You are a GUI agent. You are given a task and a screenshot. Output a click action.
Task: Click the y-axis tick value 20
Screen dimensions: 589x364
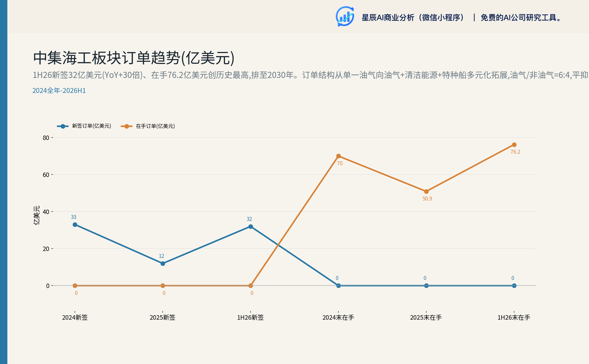click(46, 249)
